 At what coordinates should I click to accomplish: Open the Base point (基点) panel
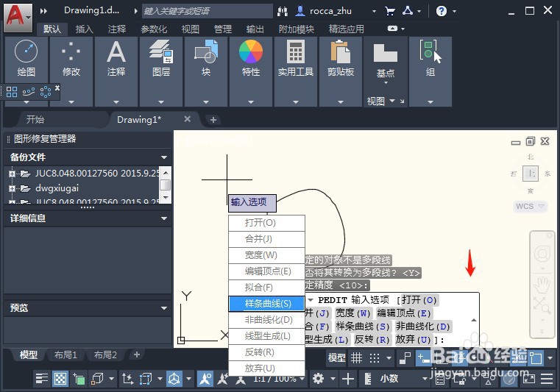[386, 61]
